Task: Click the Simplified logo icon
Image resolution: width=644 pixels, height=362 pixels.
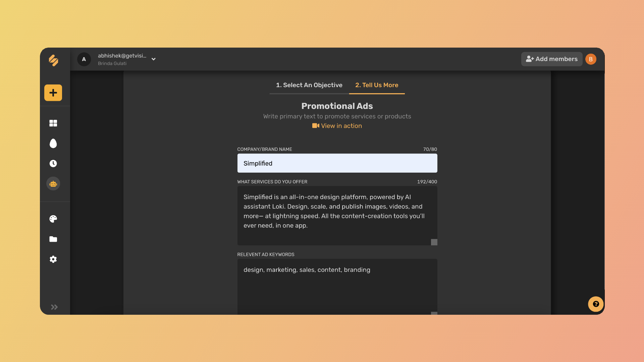Action: [53, 60]
